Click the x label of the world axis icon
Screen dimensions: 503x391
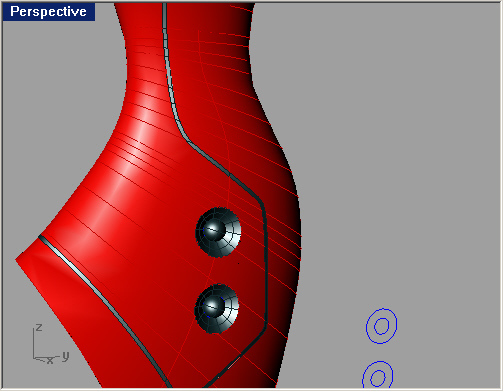click(x=50, y=360)
